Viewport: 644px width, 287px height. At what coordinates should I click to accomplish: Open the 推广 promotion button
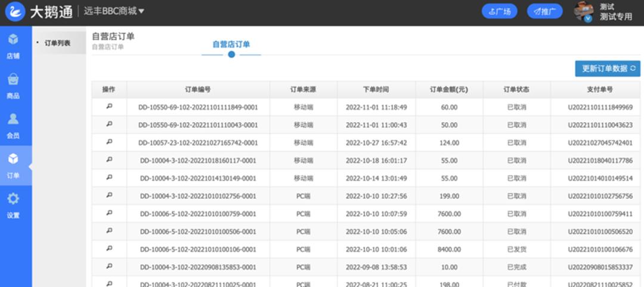point(544,11)
